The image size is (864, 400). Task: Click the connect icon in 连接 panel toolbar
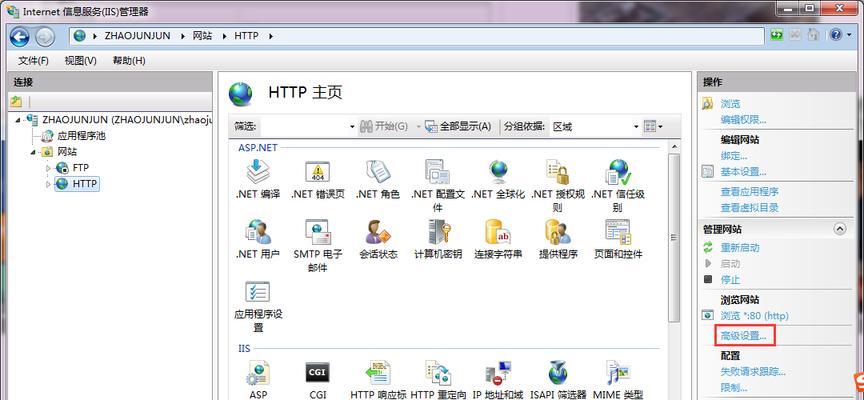(x=17, y=101)
